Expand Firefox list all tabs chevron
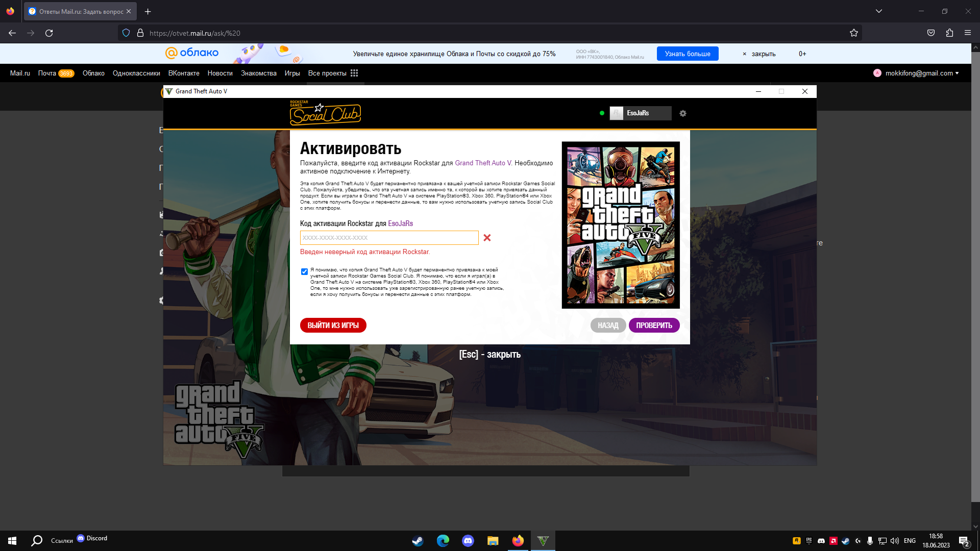 pyautogui.click(x=878, y=11)
